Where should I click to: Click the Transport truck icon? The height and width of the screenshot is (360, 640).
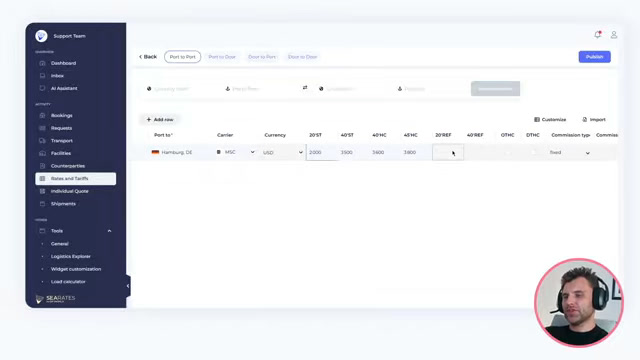coord(42,141)
